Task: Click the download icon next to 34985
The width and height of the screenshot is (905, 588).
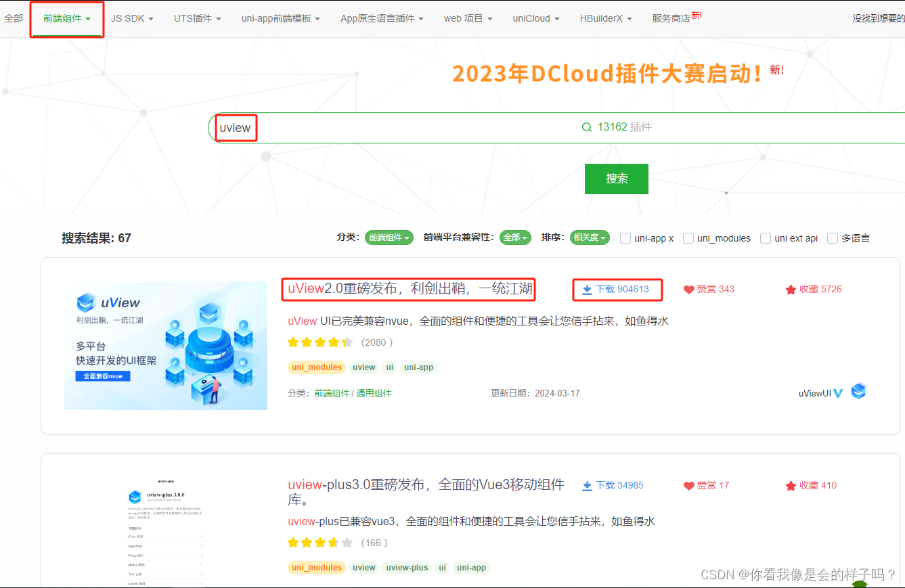Action: tap(587, 486)
